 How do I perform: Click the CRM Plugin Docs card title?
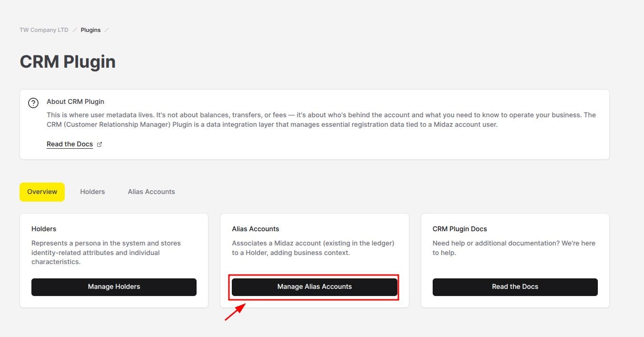[460, 229]
